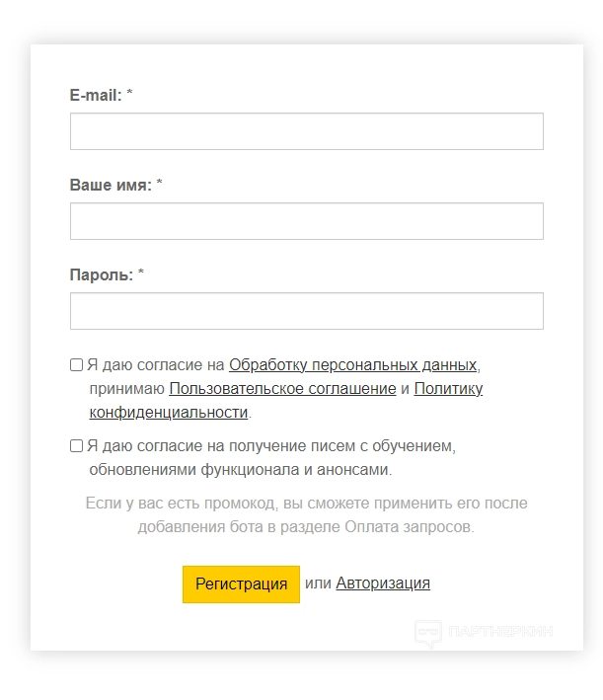Click the E-mail field label
Screen dimensions: 603x700
point(96,95)
